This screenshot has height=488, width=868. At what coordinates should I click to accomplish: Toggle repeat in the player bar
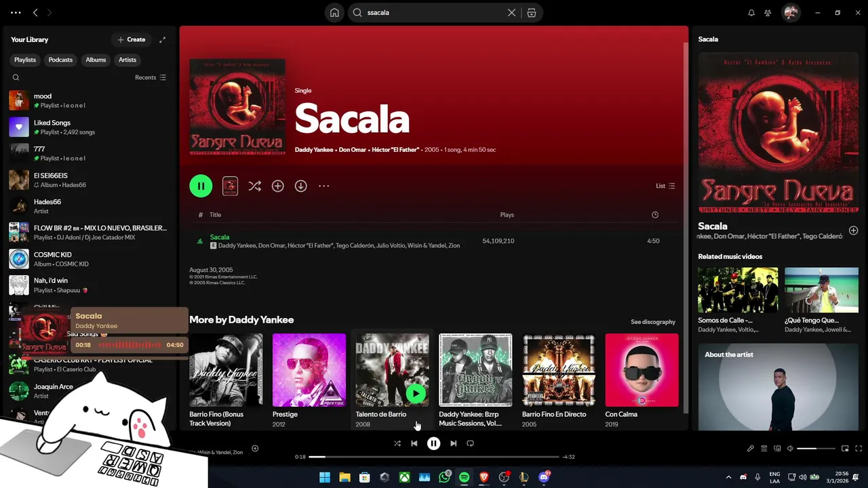click(471, 443)
